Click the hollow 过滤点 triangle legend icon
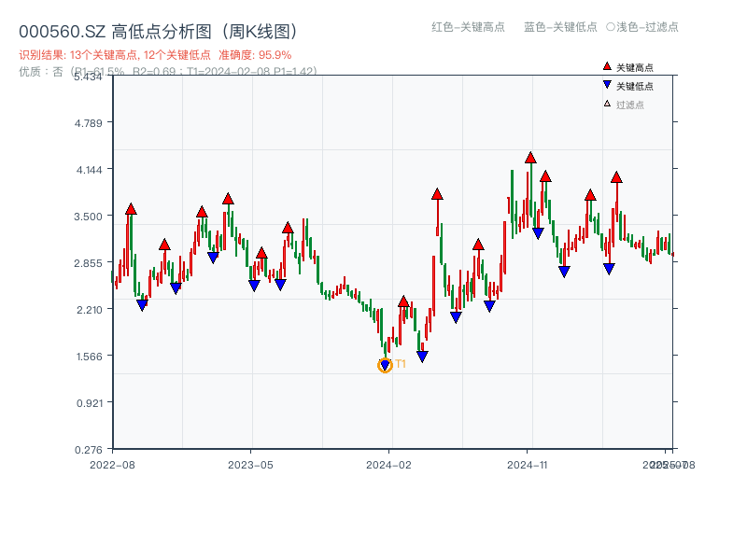 (607, 104)
